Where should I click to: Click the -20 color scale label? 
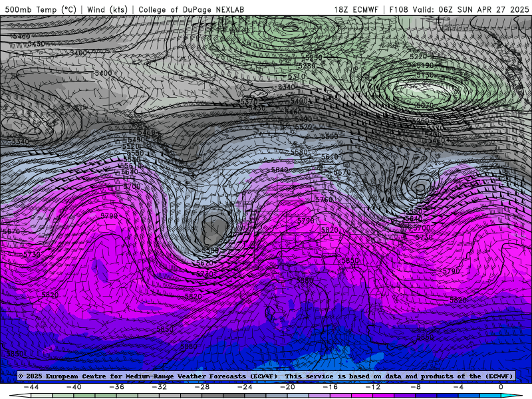[x=288, y=387]
